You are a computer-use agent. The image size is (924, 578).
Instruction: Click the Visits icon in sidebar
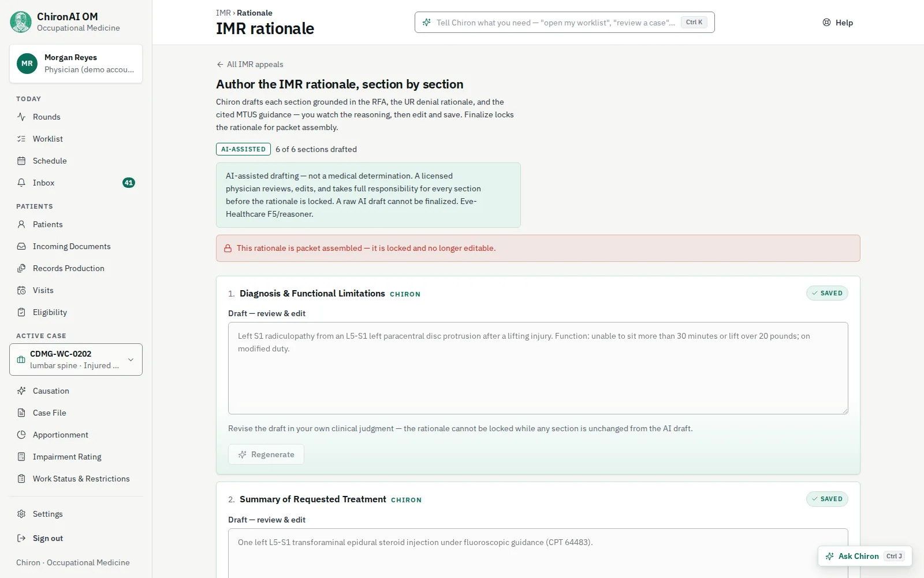click(21, 290)
